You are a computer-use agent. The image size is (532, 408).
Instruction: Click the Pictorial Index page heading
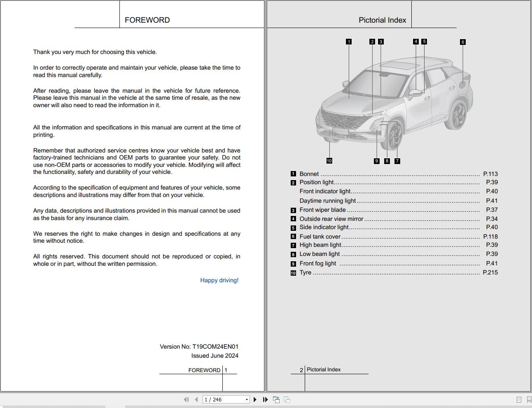pos(383,20)
